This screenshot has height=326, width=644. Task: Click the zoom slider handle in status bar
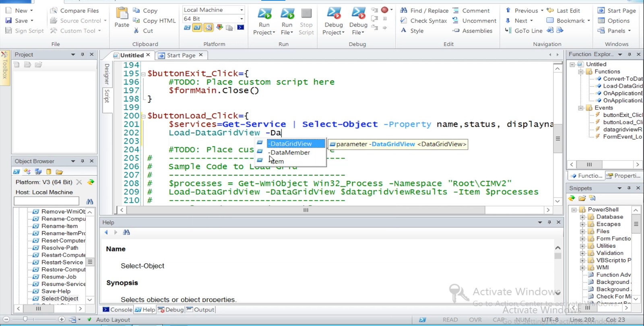[x=25, y=319]
